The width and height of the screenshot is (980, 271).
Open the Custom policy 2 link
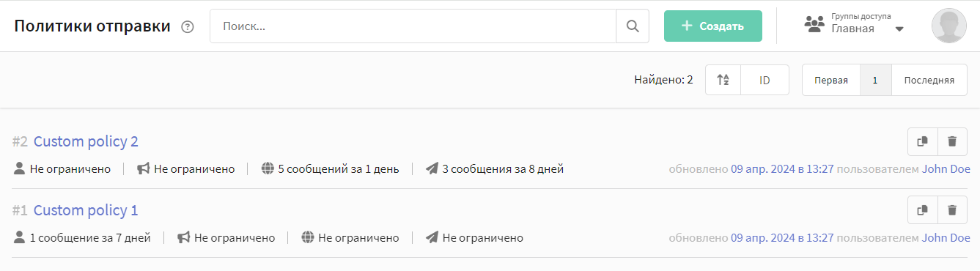pos(86,141)
